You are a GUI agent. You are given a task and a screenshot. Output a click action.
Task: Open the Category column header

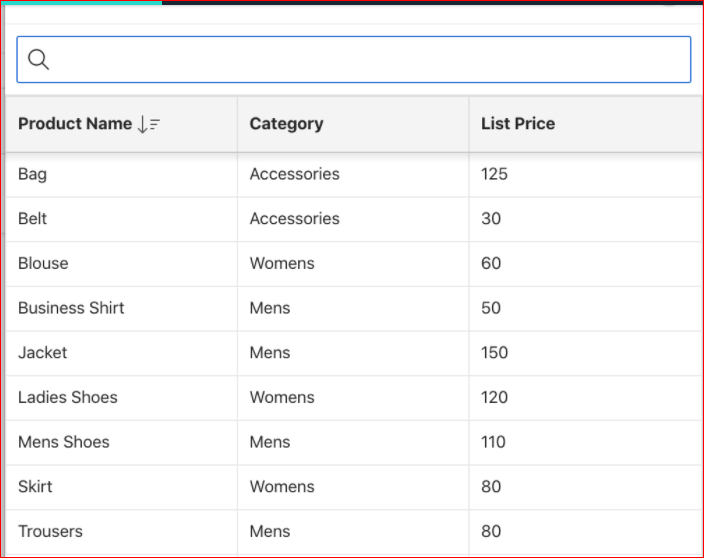(x=286, y=123)
